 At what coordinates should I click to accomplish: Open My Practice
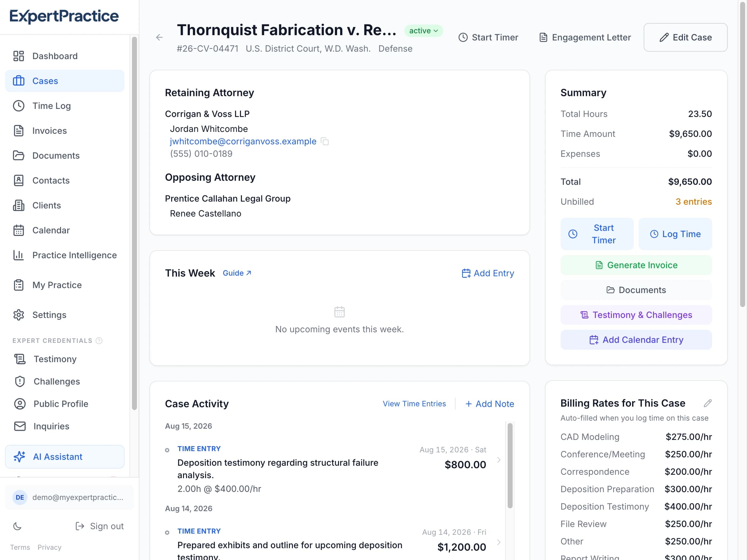(65, 285)
